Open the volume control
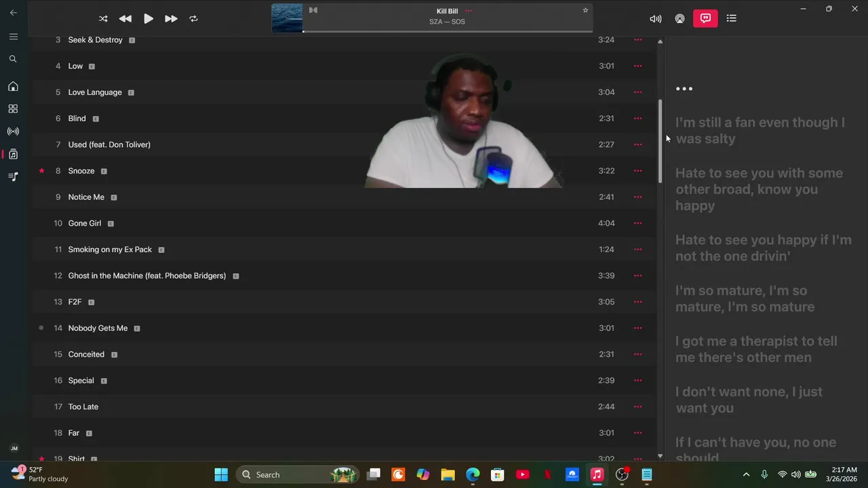The width and height of the screenshot is (868, 488). click(x=655, y=19)
